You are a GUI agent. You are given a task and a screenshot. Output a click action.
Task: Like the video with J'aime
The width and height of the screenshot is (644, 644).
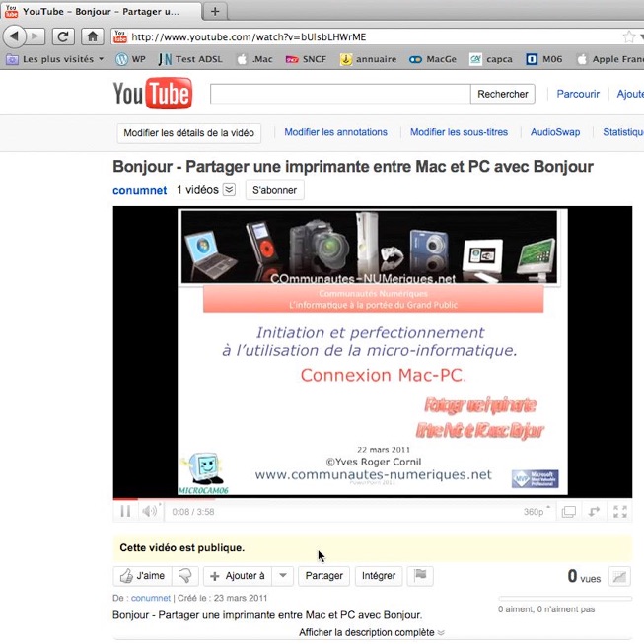pyautogui.click(x=143, y=576)
